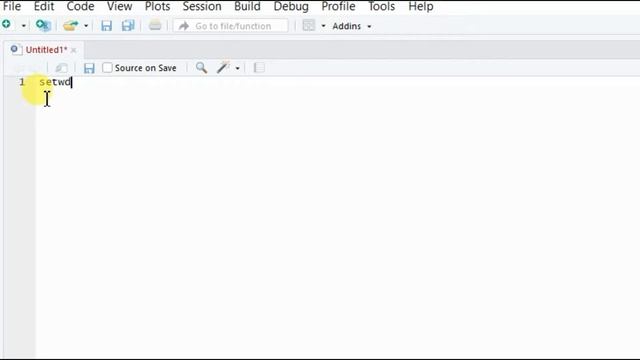
Task: Click the Open an existing file folder icon
Action: point(71,26)
